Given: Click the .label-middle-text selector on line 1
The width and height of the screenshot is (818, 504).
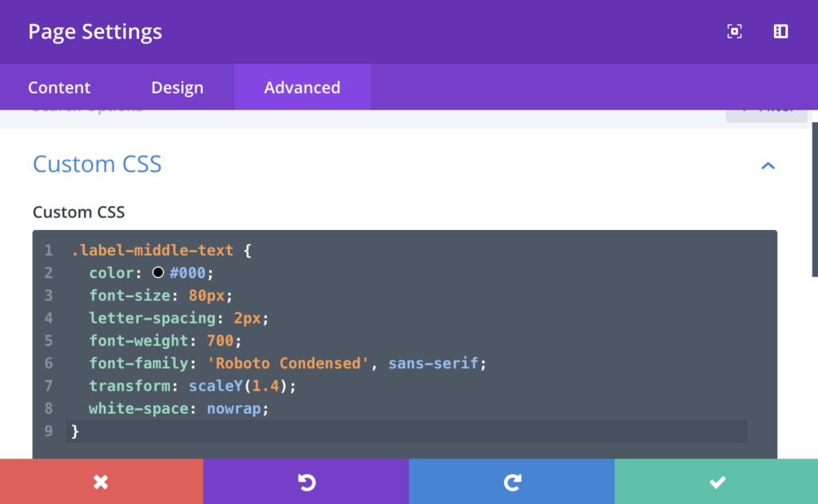Looking at the screenshot, I should click(153, 251).
